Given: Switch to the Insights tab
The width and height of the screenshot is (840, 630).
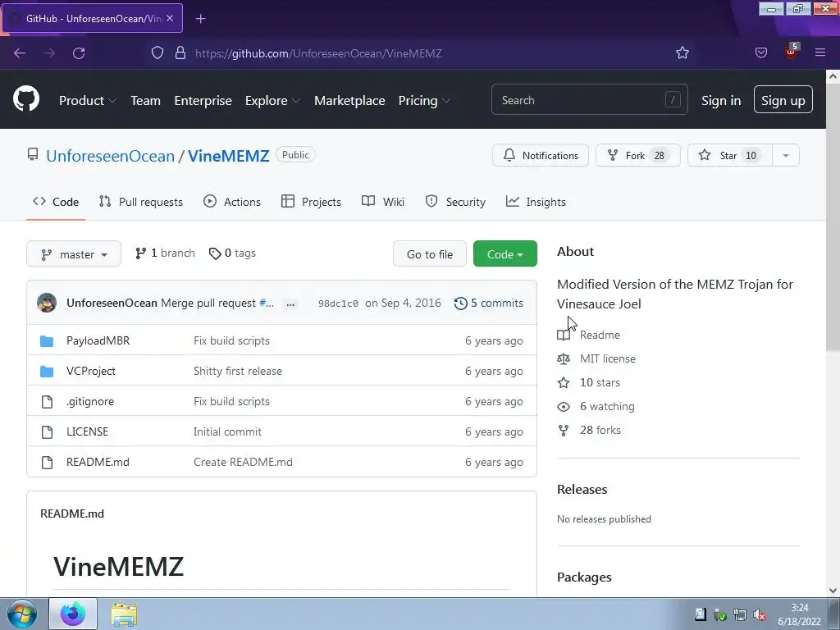Looking at the screenshot, I should click(536, 202).
